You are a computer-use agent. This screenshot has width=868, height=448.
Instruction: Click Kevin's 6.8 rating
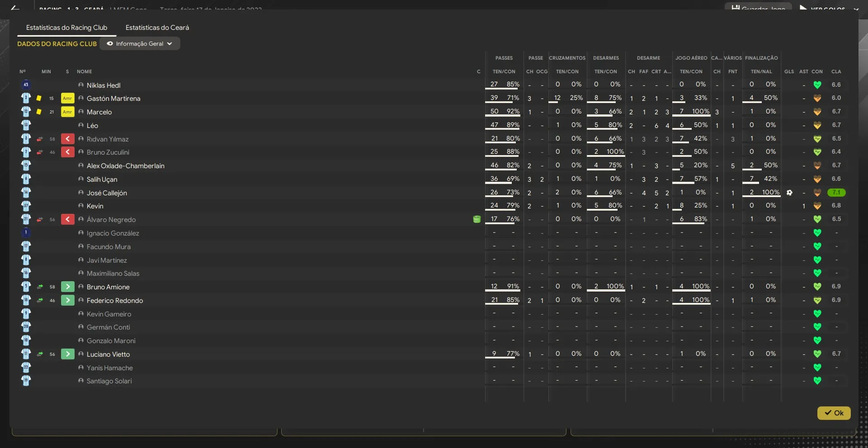(x=836, y=206)
